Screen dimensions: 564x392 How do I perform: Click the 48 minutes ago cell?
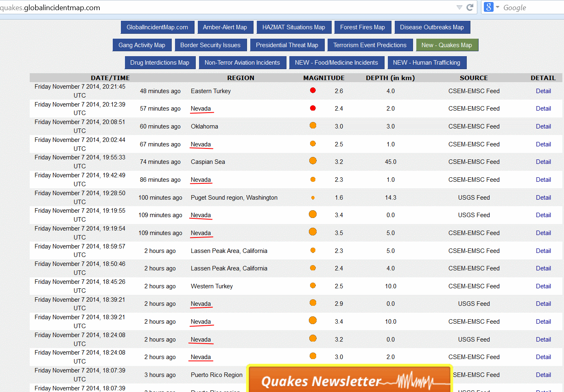pyautogui.click(x=160, y=91)
